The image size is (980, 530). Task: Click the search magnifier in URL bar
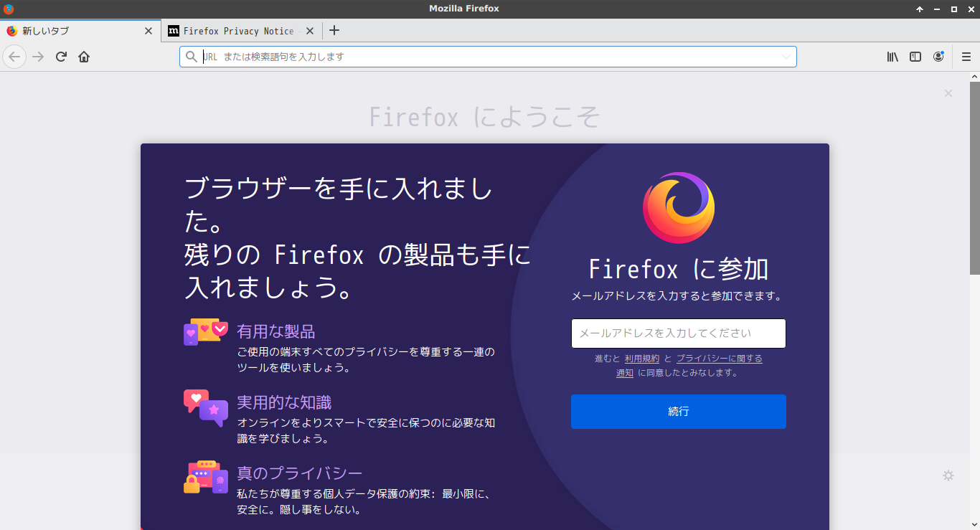tap(191, 57)
